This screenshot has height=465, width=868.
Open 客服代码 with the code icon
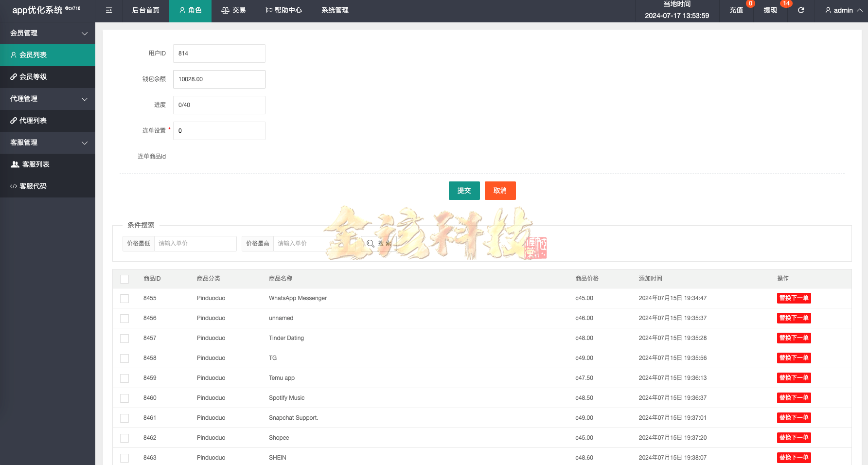32,186
